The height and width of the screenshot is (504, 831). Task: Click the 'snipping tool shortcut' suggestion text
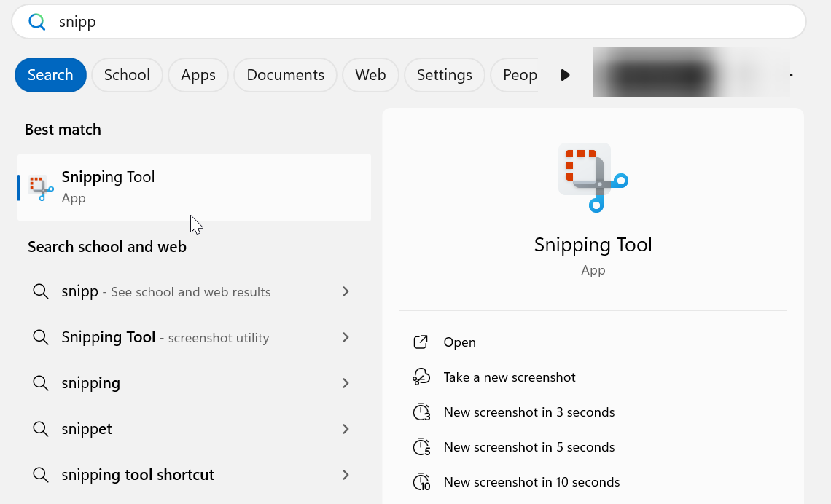pyautogui.click(x=138, y=475)
